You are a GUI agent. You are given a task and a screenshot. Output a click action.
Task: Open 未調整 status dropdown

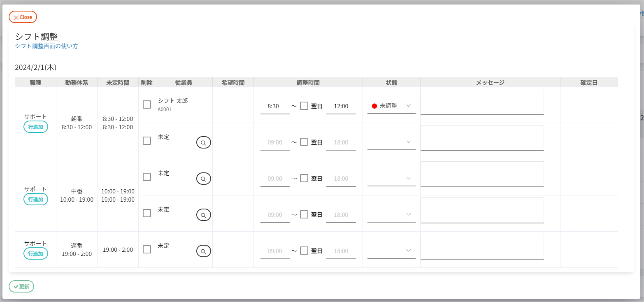391,106
